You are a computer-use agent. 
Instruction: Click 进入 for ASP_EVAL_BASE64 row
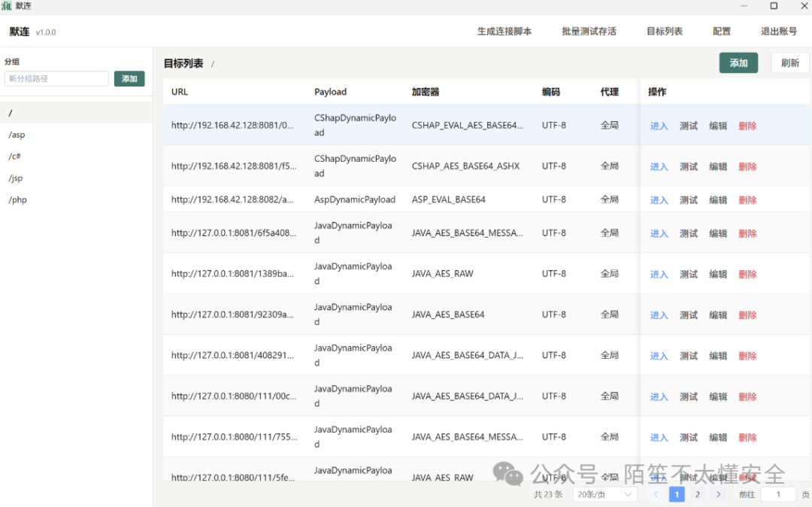(x=659, y=200)
